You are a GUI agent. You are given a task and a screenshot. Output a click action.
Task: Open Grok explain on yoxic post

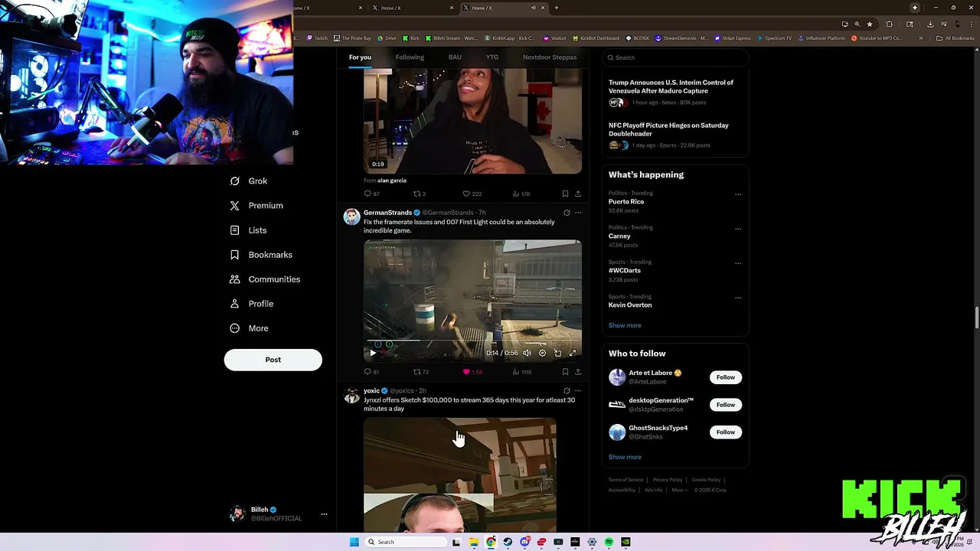coord(567,391)
